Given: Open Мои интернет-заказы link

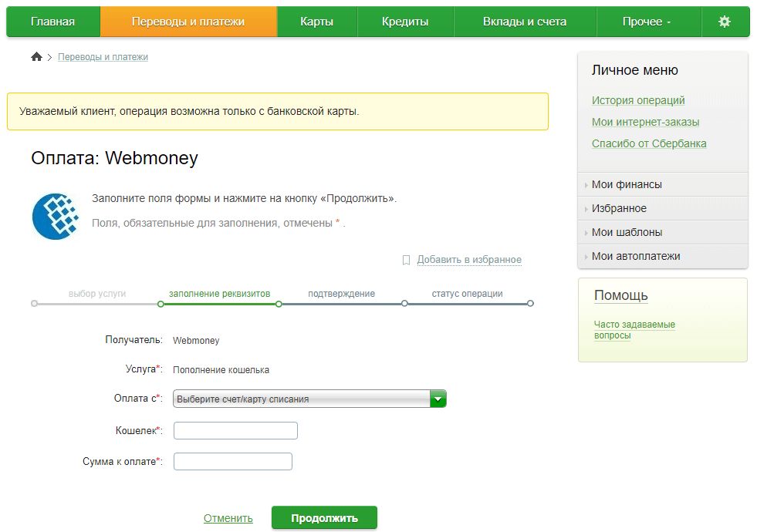Looking at the screenshot, I should [645, 122].
